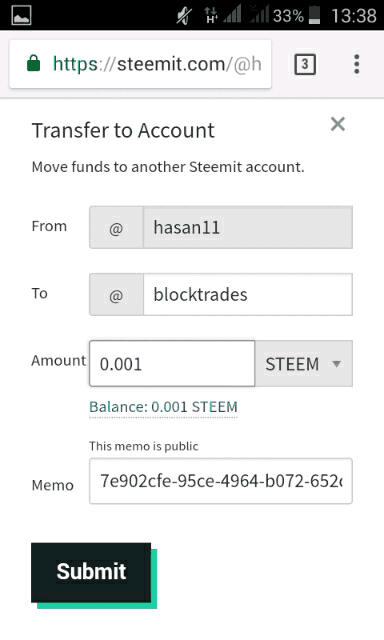Image resolution: width=384 pixels, height=640 pixels.
Task: Focus the To field with blocktrades
Action: (x=248, y=294)
